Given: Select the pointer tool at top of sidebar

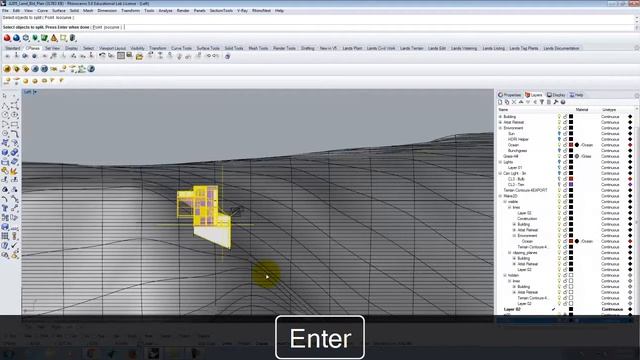Looking at the screenshot, I should [x=5, y=96].
